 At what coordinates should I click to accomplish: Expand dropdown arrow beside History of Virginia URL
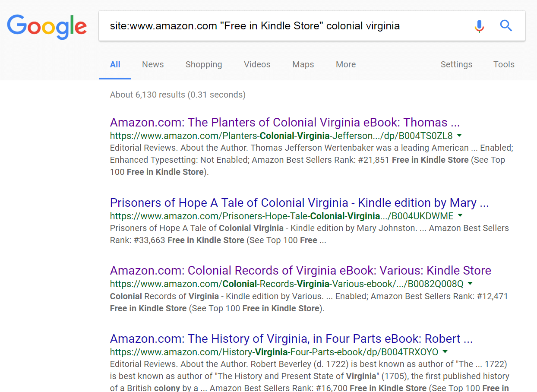coord(445,351)
